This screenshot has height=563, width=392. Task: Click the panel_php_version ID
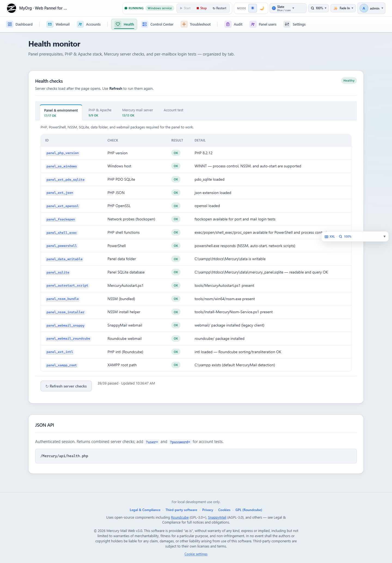tap(63, 153)
